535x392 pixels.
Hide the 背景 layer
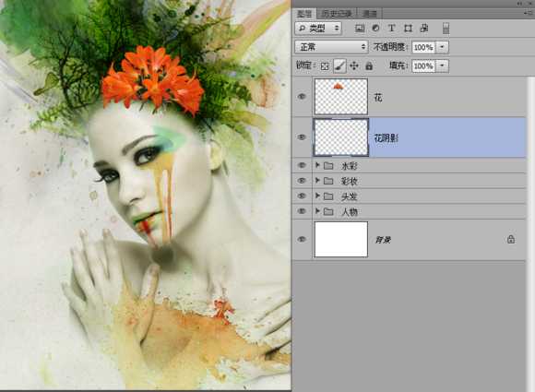click(302, 239)
